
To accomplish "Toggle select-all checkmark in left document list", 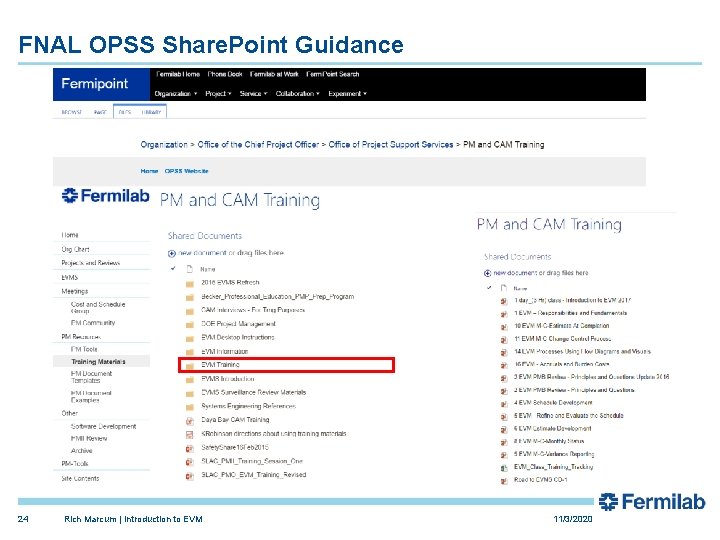I will (x=173, y=268).
